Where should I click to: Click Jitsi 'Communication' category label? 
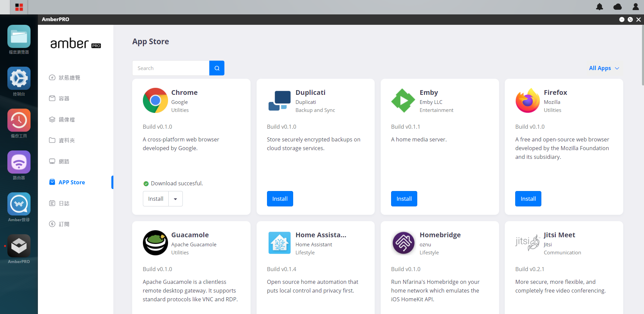[562, 253]
